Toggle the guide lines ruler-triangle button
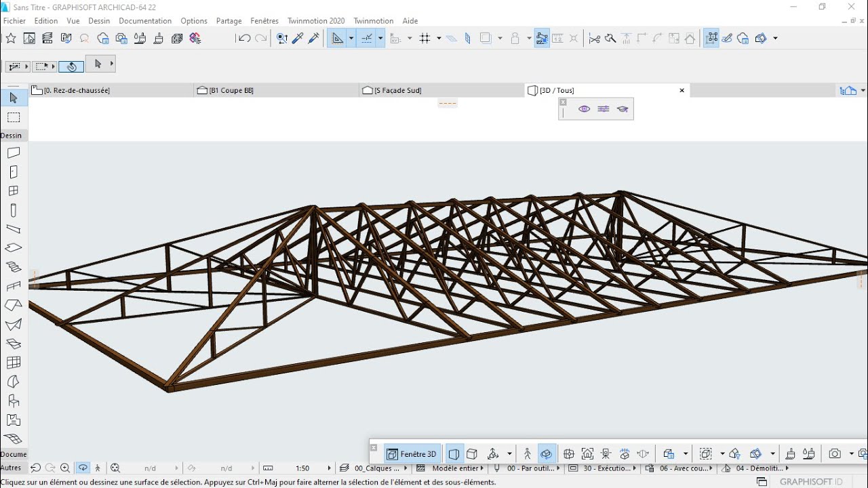The height and width of the screenshot is (488, 868). pyautogui.click(x=337, y=39)
